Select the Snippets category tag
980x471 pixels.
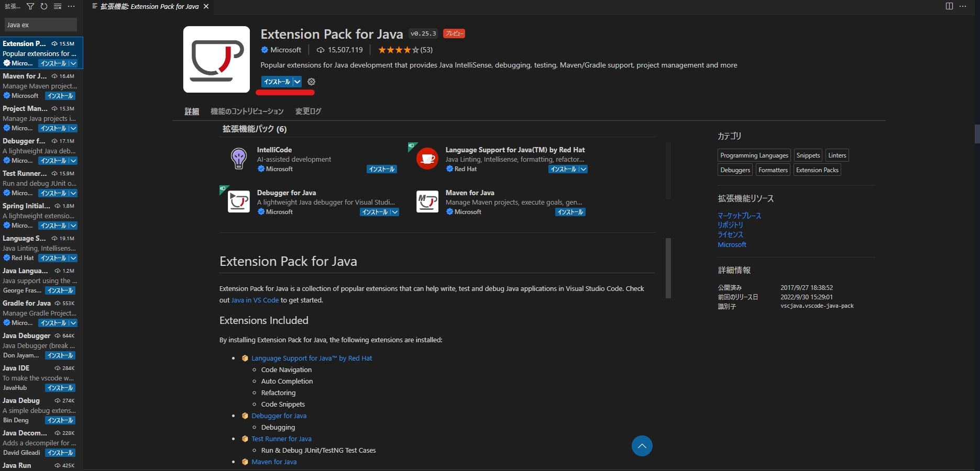pyautogui.click(x=808, y=155)
